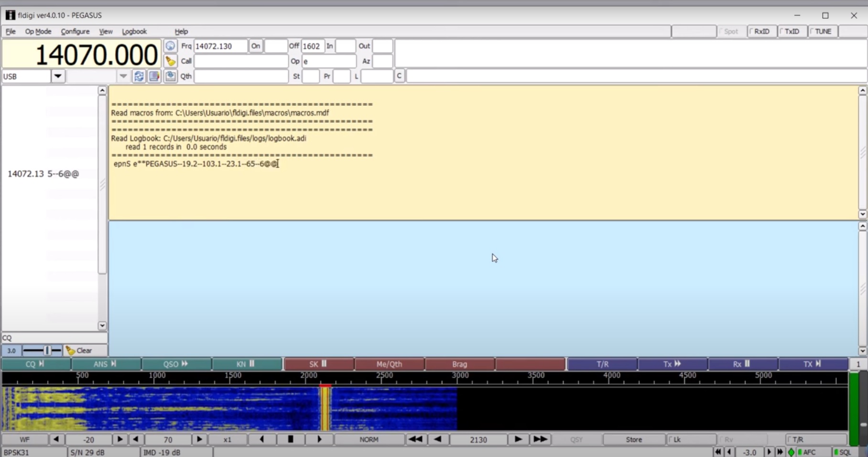Pause waterfall with the stop square button
The image size is (868, 457).
[290, 439]
